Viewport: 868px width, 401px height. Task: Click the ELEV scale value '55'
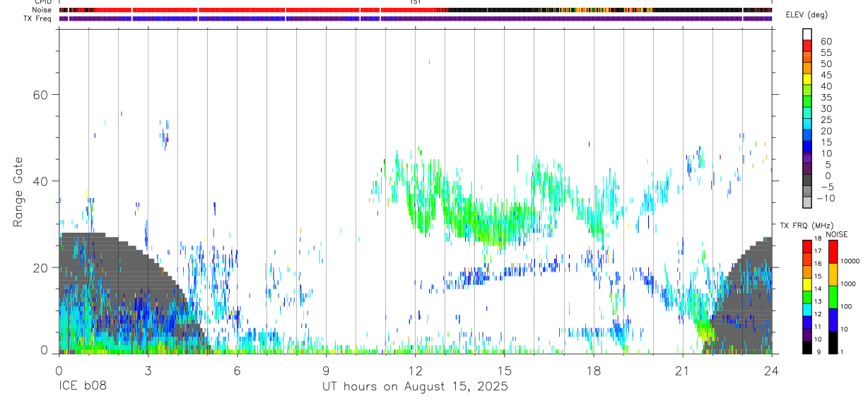826,53
